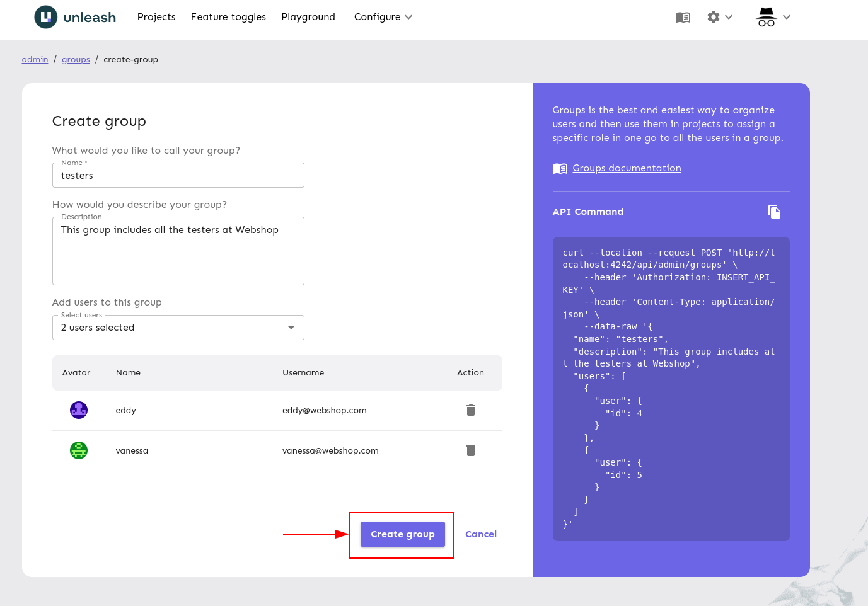
Task: Click the settings gear icon
Action: pos(714,17)
